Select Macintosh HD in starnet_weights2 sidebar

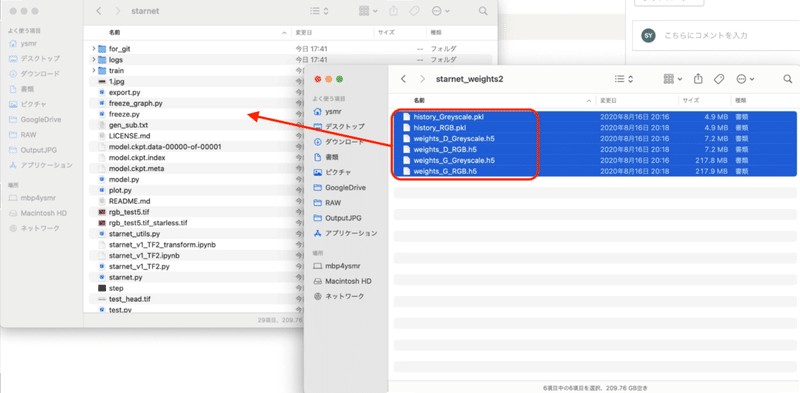pyautogui.click(x=342, y=281)
